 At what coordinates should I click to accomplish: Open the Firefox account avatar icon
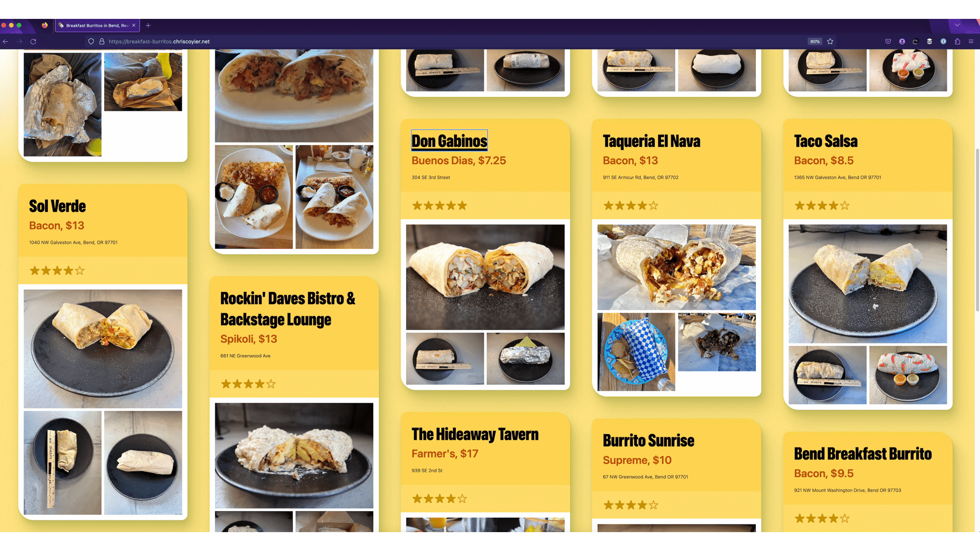[x=902, y=42]
